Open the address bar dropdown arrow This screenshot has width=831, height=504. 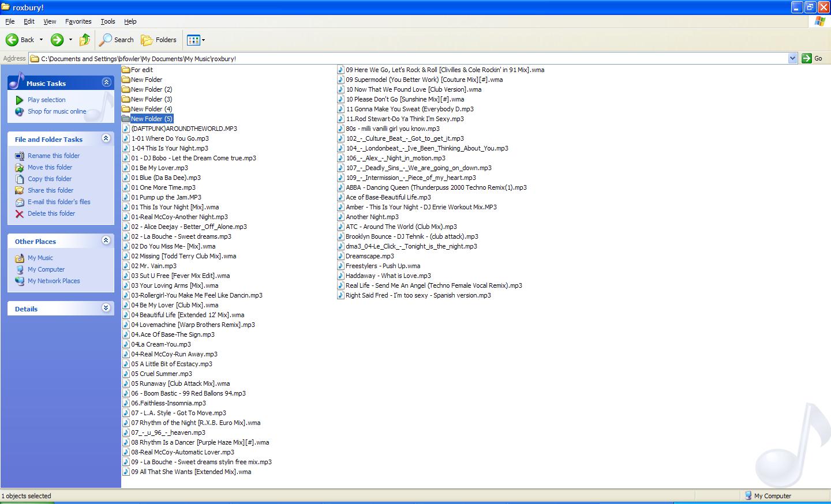(x=792, y=58)
